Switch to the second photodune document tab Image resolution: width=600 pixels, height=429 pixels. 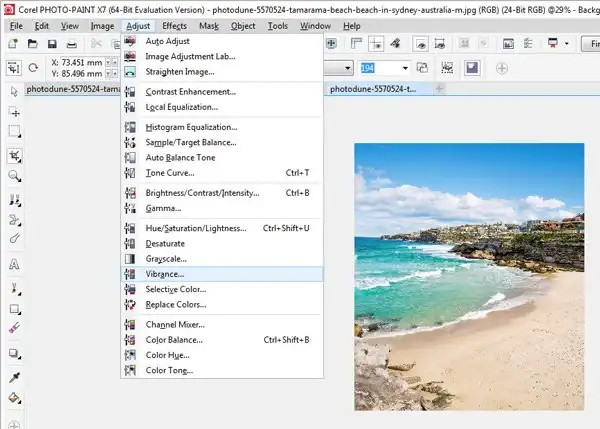[x=373, y=89]
